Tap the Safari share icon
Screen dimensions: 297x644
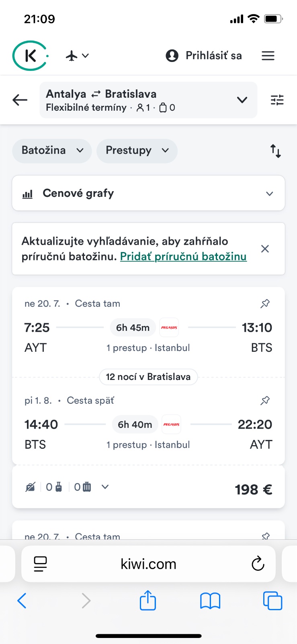pos(148,601)
